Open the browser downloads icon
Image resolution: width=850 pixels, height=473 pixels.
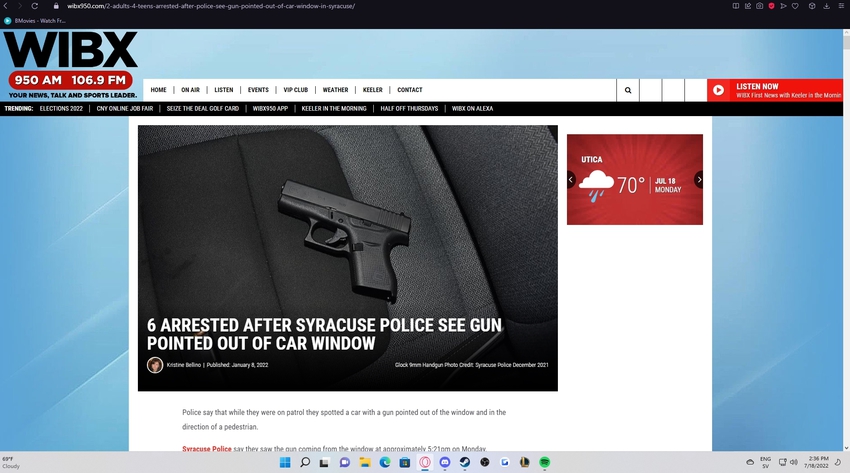point(827,6)
